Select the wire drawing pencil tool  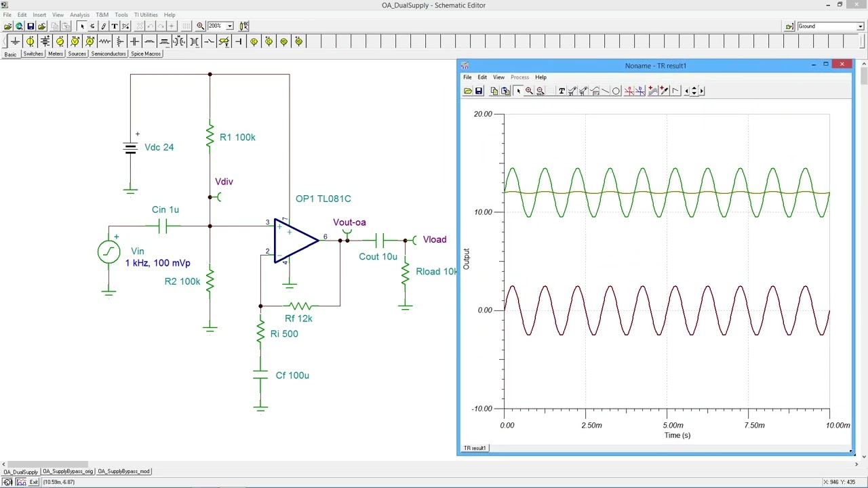pos(103,26)
